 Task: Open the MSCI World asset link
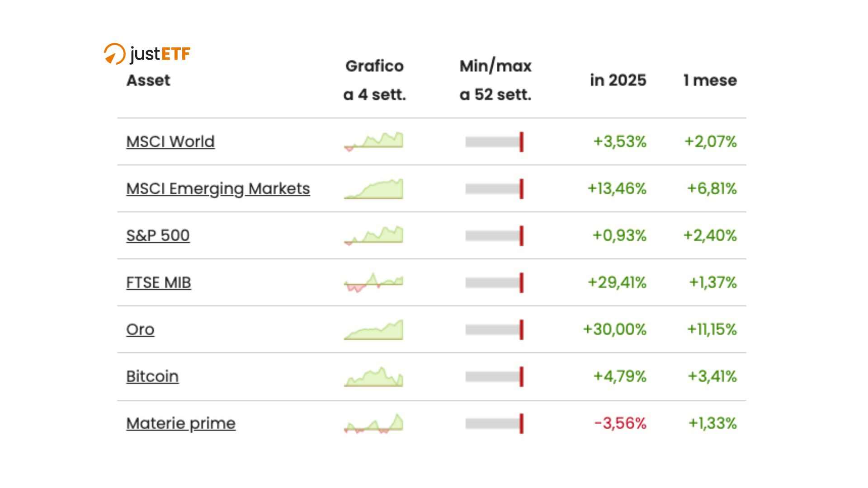(170, 142)
